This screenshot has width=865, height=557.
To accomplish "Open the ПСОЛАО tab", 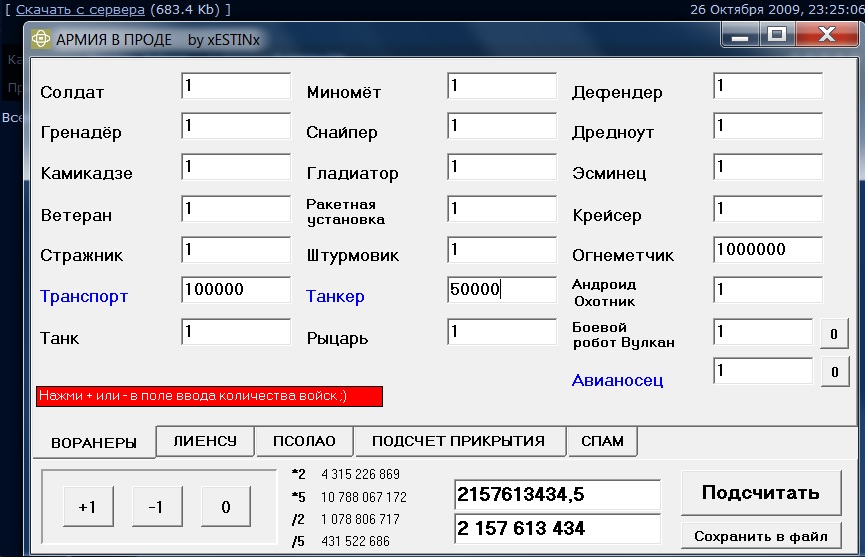I will point(304,441).
